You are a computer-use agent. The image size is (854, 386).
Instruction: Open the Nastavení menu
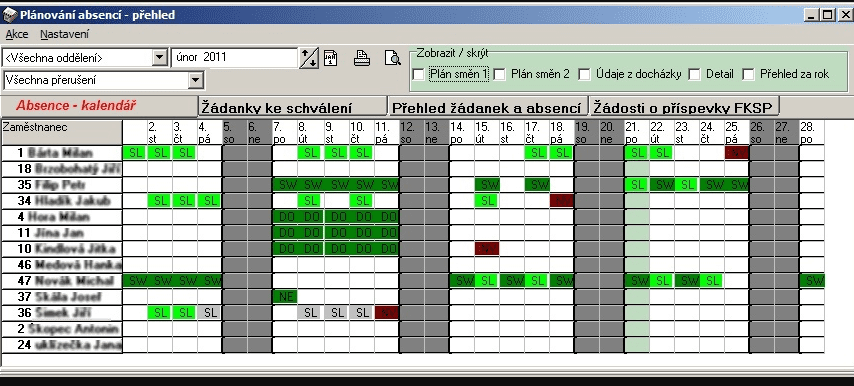[64, 34]
